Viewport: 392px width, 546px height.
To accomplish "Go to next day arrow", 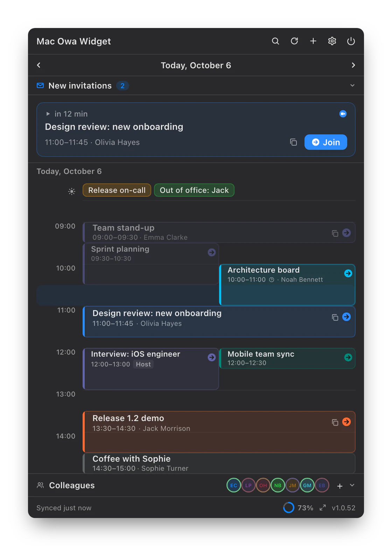I will pos(353,65).
